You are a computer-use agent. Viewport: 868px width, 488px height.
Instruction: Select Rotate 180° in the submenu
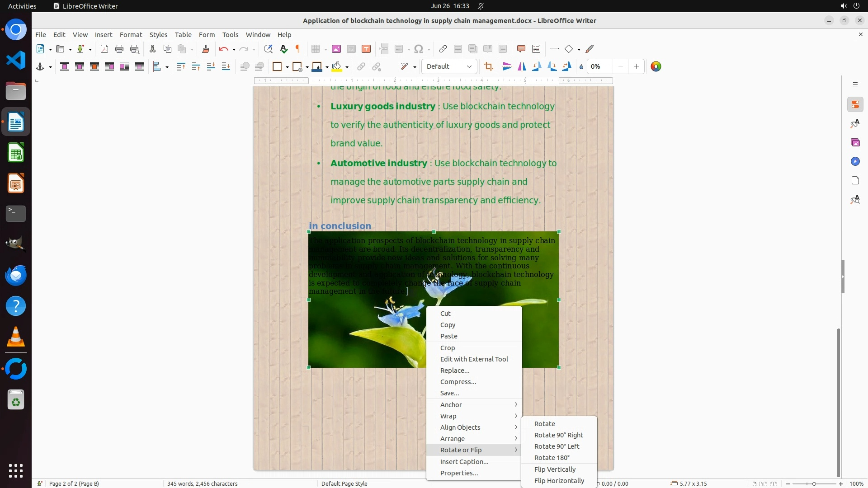[552, 458]
